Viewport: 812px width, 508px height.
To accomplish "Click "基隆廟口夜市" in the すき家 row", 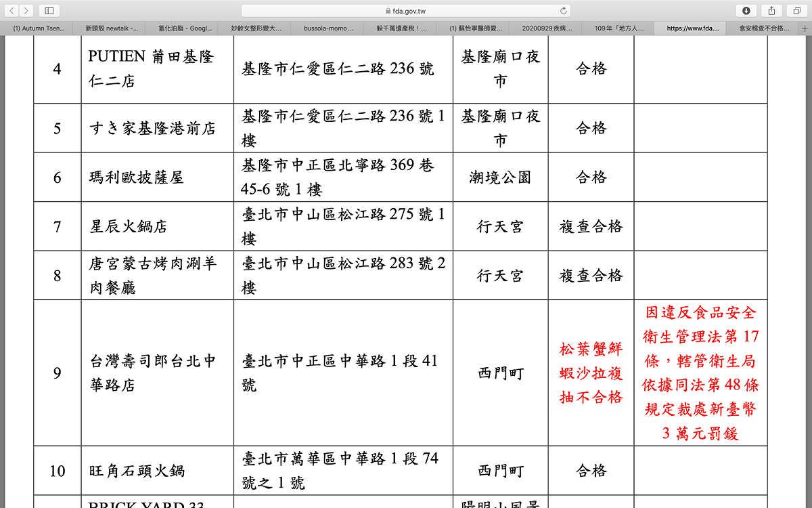I will click(x=501, y=128).
